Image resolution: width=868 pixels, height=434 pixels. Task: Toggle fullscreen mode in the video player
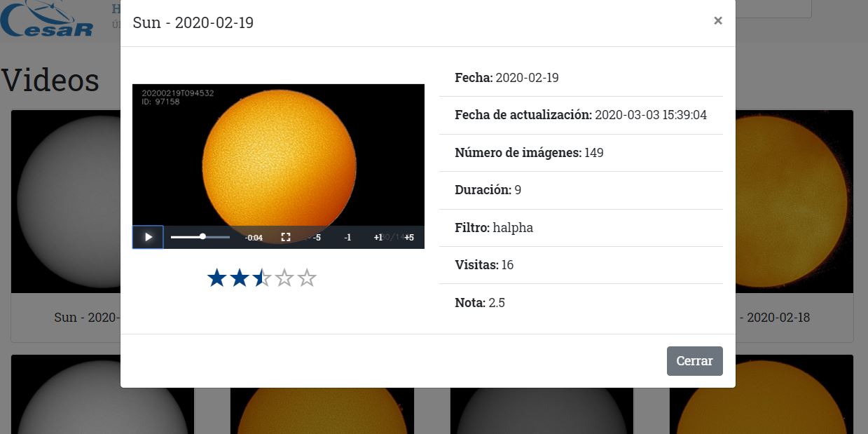(x=286, y=237)
